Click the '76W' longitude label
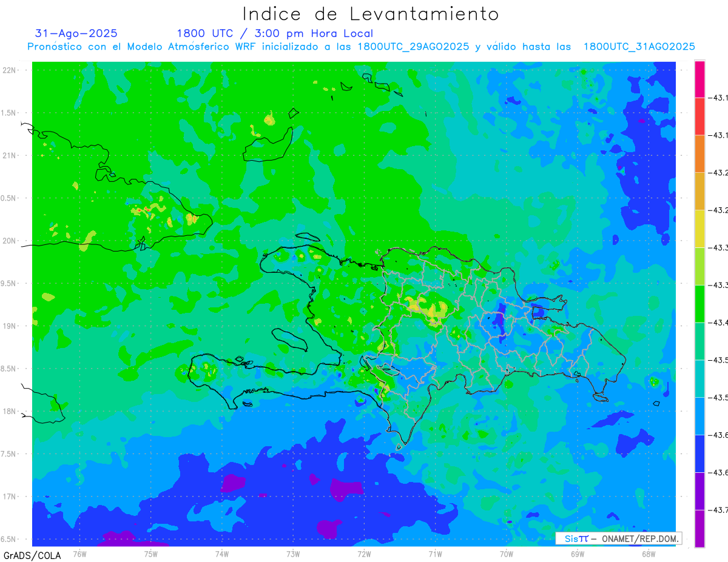The width and height of the screenshot is (728, 562). (79, 554)
